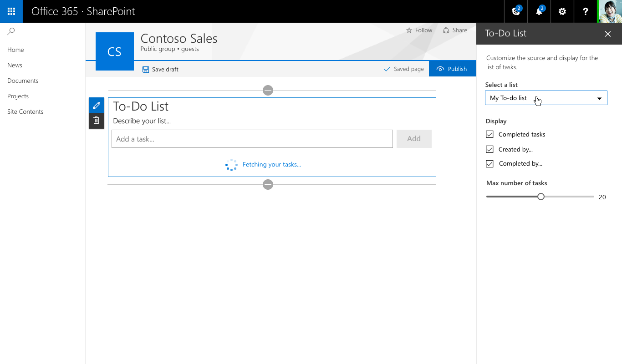Image resolution: width=622 pixels, height=364 pixels.
Task: Click the Publish button
Action: [x=453, y=69]
